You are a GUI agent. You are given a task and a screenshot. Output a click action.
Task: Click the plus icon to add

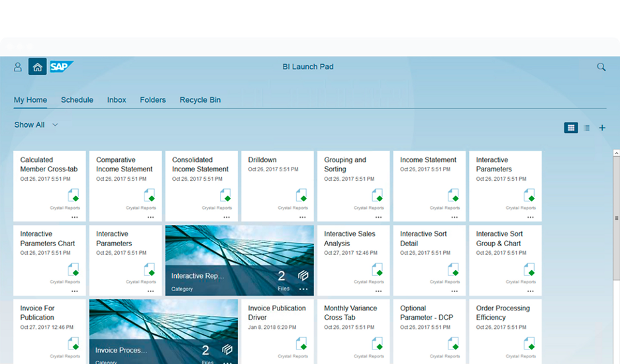pyautogui.click(x=602, y=128)
